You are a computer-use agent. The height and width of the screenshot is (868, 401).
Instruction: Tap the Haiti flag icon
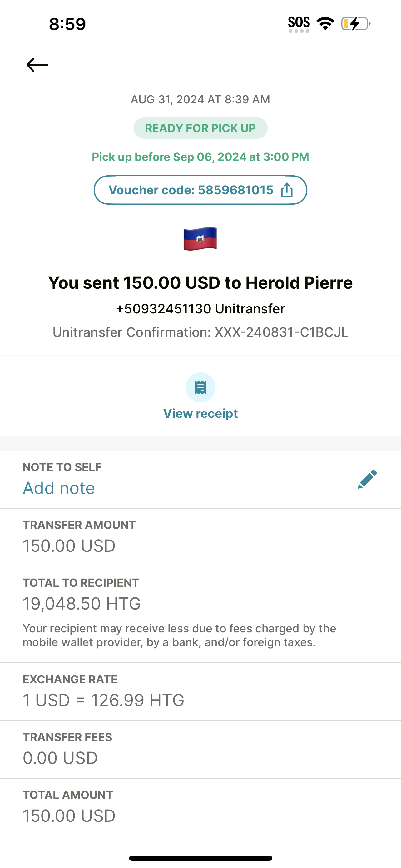tap(200, 239)
